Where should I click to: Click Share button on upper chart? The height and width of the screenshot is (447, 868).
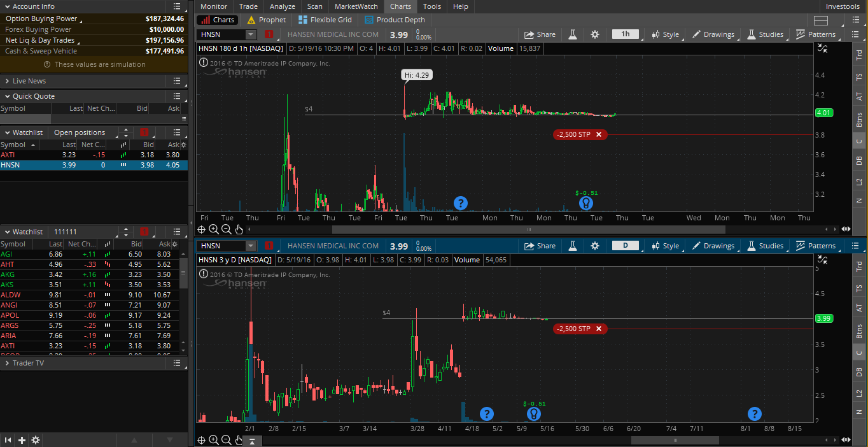(x=540, y=34)
